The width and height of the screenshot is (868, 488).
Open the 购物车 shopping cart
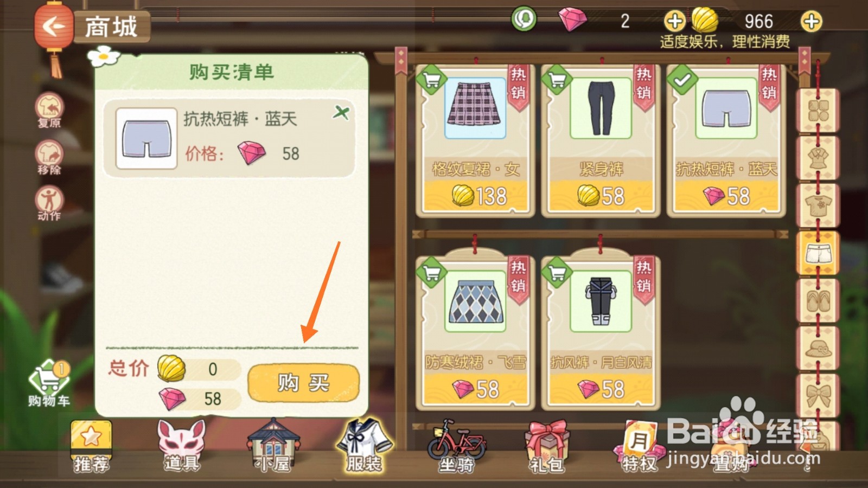49,384
